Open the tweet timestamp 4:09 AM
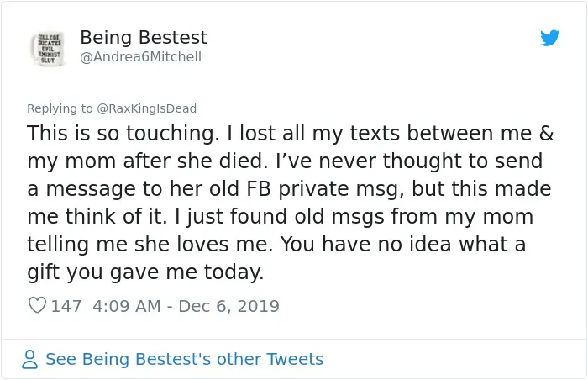This screenshot has width=588, height=380. (x=127, y=306)
